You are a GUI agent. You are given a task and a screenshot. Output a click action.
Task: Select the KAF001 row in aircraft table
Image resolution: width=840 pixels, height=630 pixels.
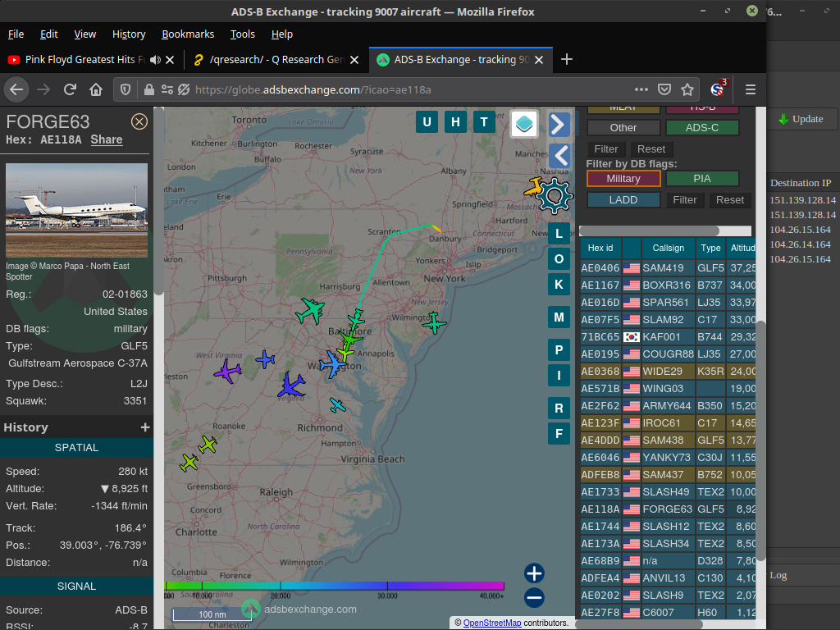point(668,337)
